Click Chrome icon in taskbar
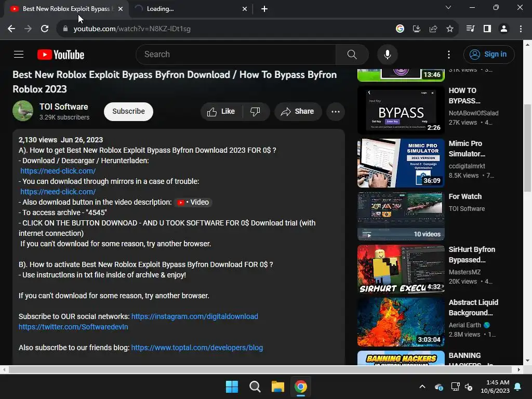 (301, 387)
